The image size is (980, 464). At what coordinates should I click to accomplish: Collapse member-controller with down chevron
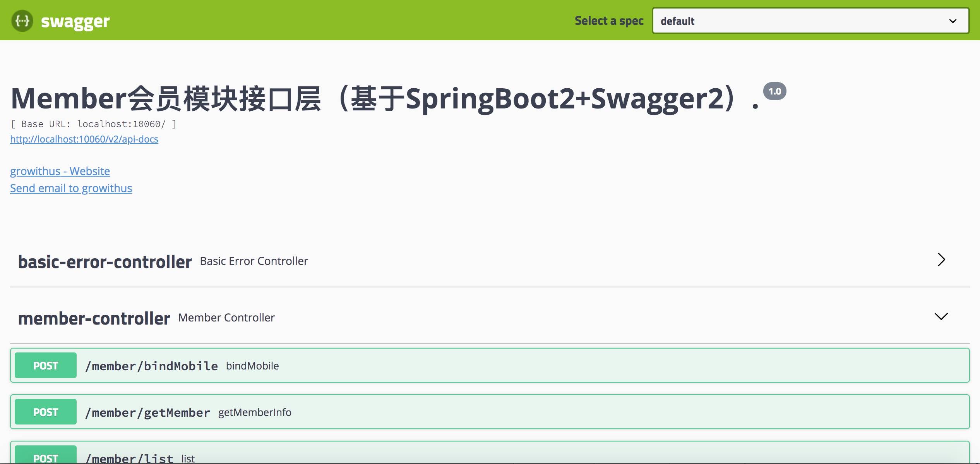pos(941,316)
